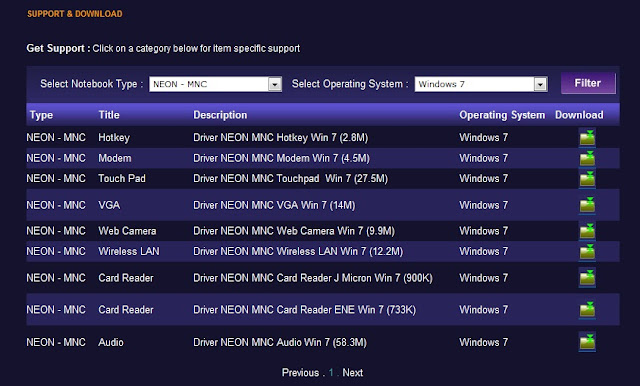The image size is (640, 386).
Task: Click Windows 7 cell in the Audio row
Action: tap(484, 342)
